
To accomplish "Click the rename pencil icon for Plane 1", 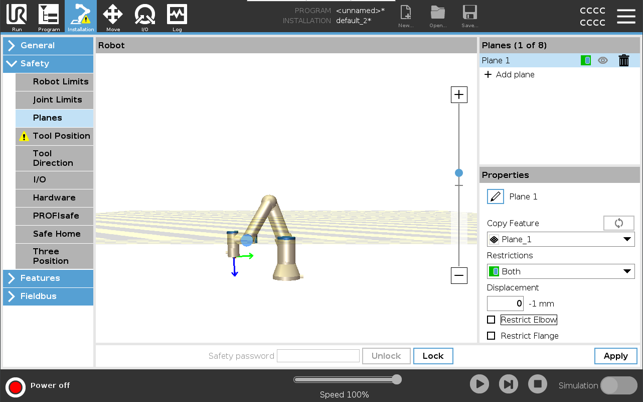I will 496,197.
